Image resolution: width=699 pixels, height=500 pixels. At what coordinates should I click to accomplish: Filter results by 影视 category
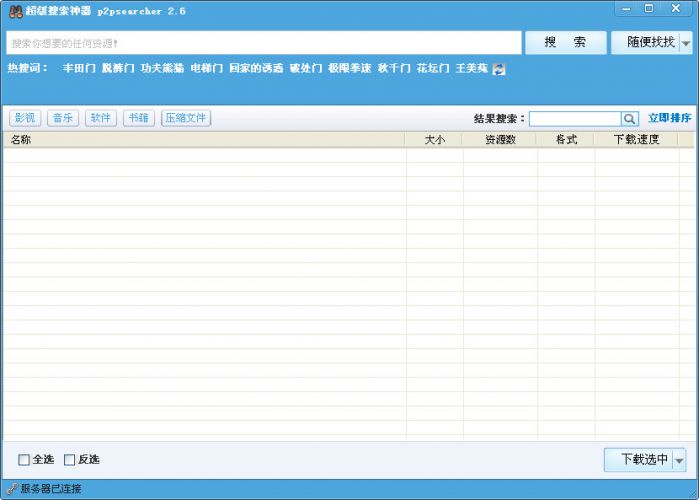tap(25, 118)
